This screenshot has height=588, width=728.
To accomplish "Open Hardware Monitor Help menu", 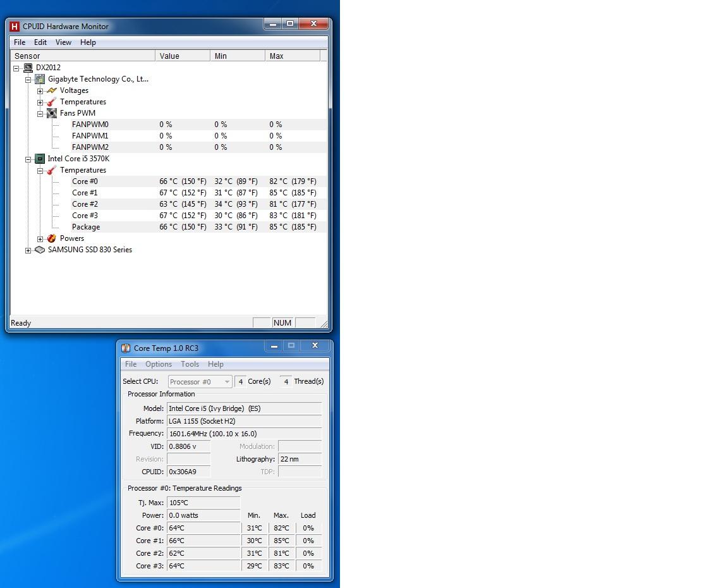I will click(88, 42).
